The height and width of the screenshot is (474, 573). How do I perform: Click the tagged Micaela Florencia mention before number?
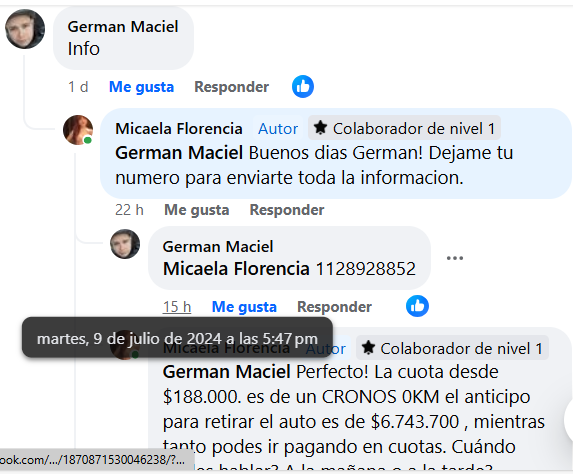[236, 269]
